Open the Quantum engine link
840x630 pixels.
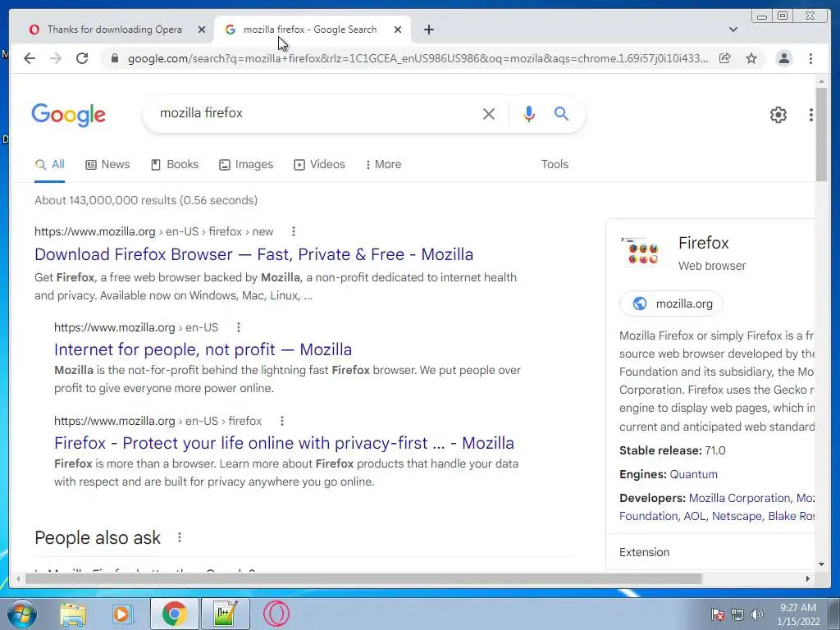pos(693,474)
